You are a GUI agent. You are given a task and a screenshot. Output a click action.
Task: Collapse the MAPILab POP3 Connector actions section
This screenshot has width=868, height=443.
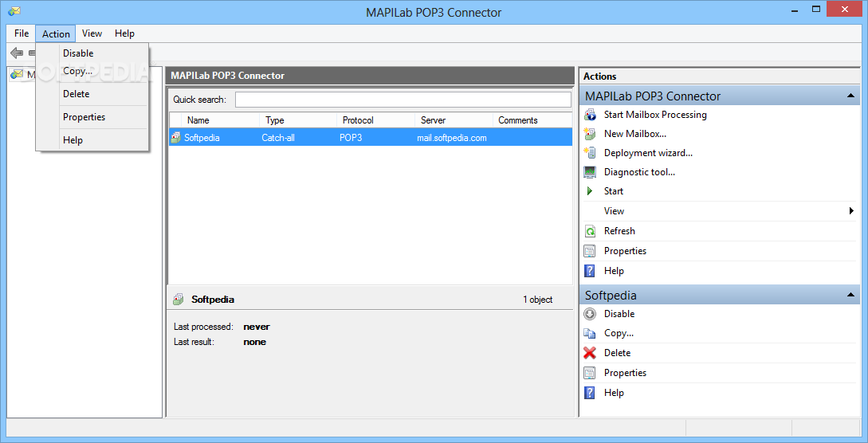850,96
